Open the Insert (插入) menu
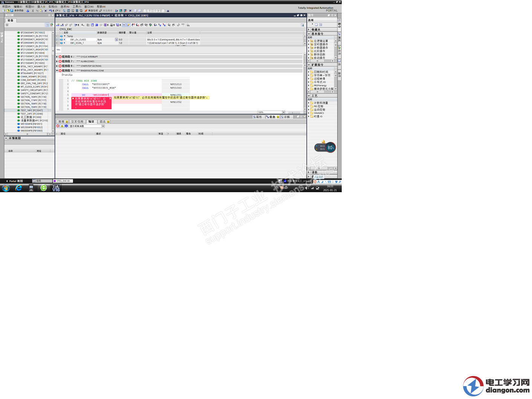The image size is (532, 399). (41, 6)
